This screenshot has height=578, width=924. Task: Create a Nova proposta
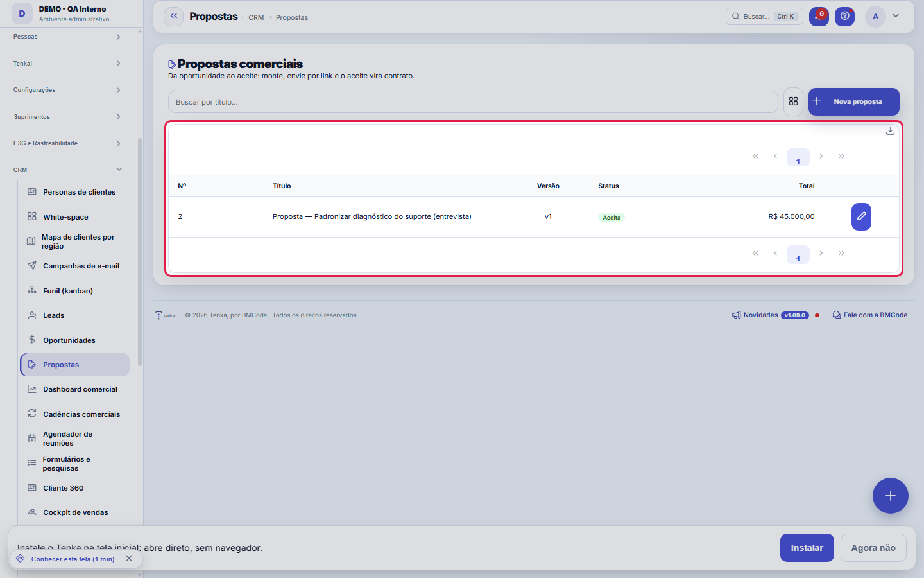pyautogui.click(x=854, y=101)
